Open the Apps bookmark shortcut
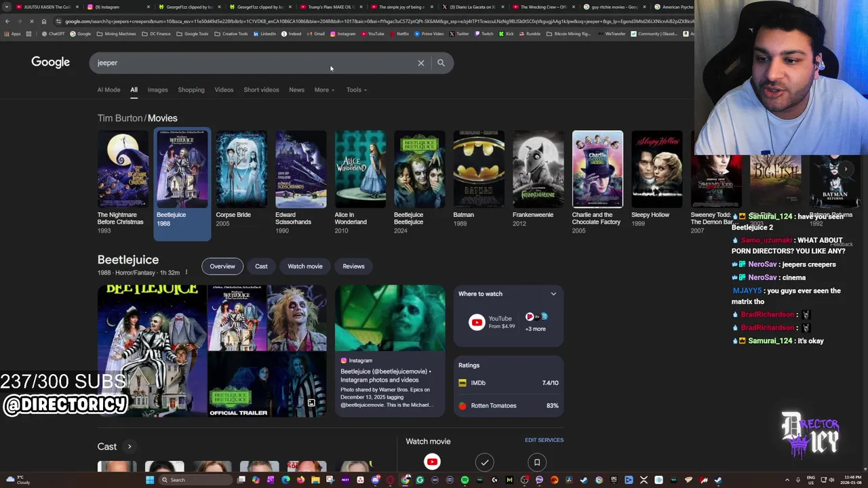 [x=12, y=34]
